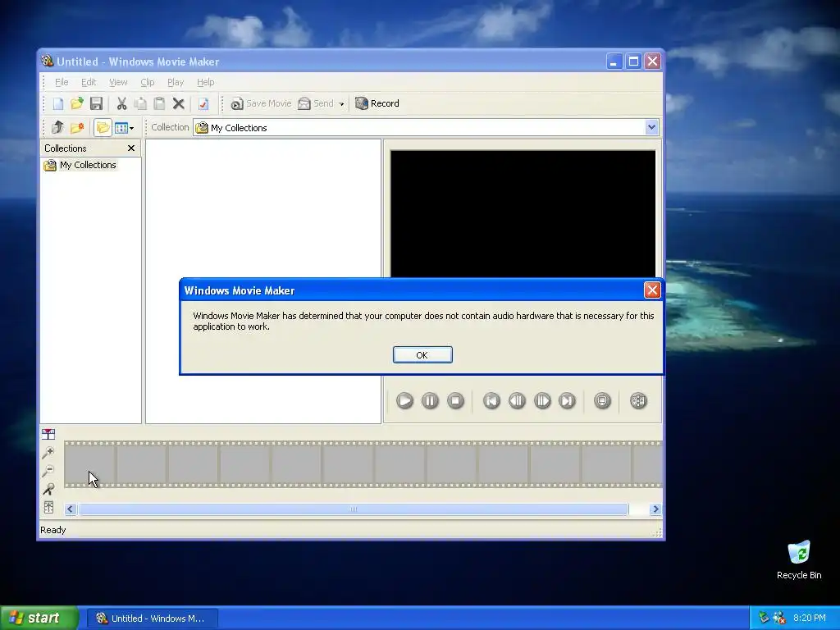Click the Zoom In magnifier icon
Image resolution: width=840 pixels, height=630 pixels.
pos(48,453)
